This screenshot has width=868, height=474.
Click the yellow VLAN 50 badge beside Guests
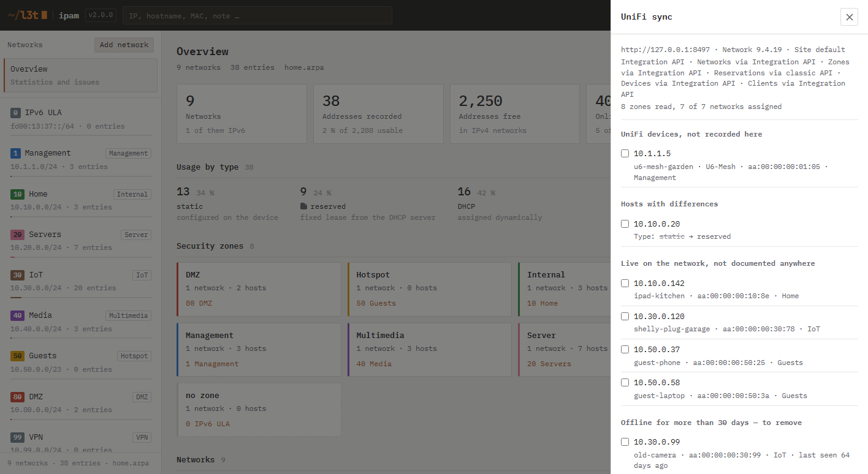(x=17, y=356)
